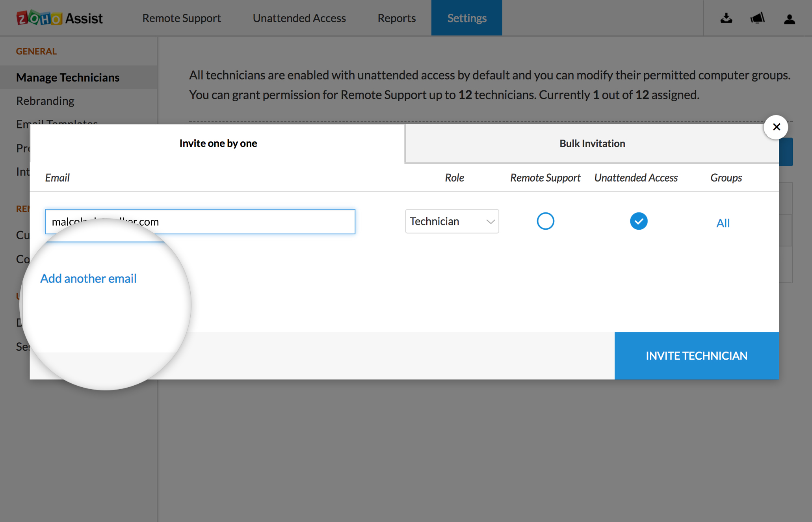
Task: Uncheck the Unattended Access checkmark
Action: pyautogui.click(x=638, y=221)
